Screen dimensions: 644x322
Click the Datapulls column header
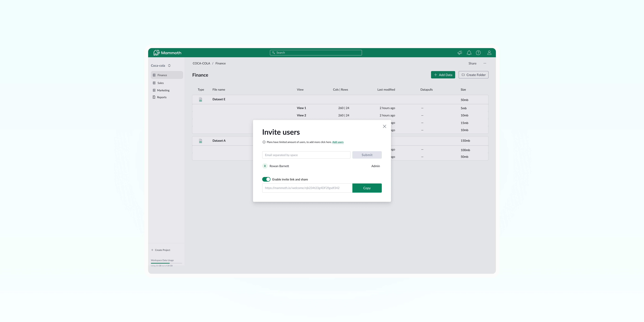coord(427,89)
